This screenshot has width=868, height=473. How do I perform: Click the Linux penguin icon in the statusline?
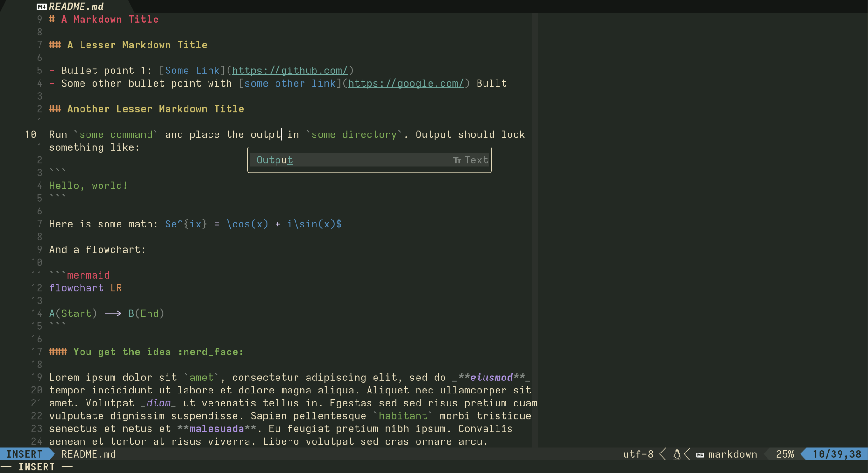point(676,454)
